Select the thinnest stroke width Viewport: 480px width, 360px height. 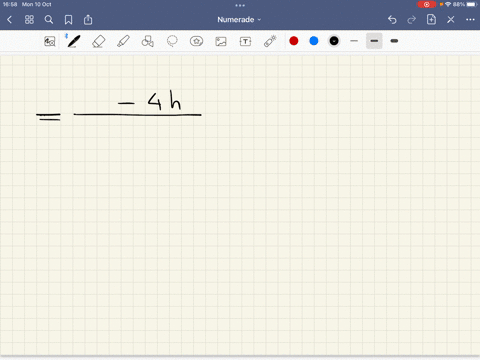coord(354,41)
